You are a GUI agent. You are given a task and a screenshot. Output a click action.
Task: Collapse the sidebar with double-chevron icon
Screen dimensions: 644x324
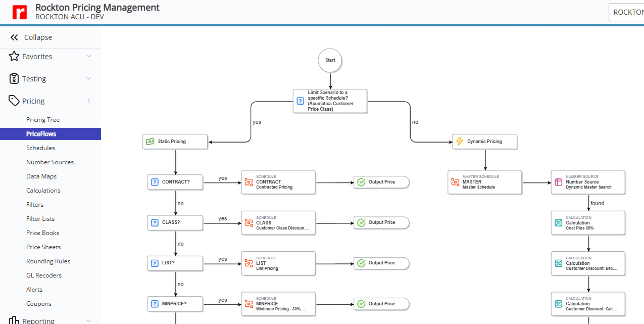pos(14,37)
